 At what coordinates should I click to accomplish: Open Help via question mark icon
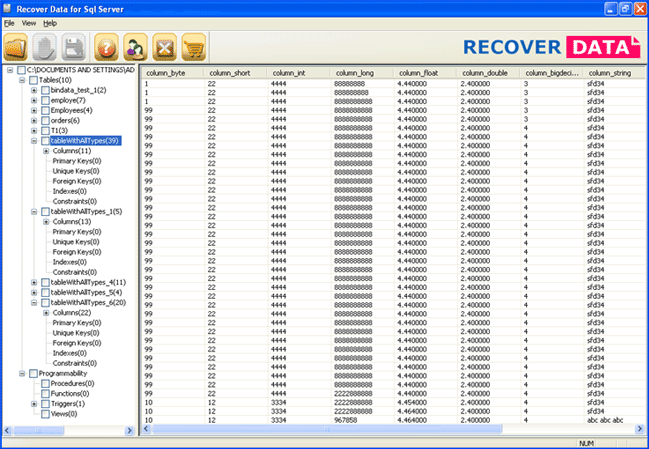106,47
